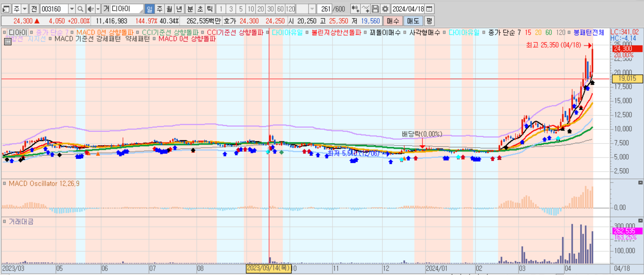This screenshot has height=275, width=644.
Task: Select interval 60 button
Action: [280, 9]
